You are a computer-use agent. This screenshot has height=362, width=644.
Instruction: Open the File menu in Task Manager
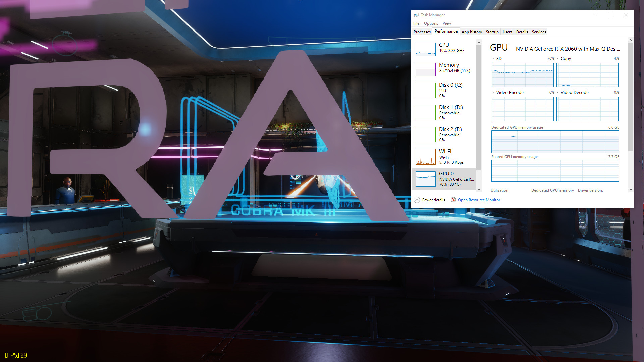(x=416, y=23)
